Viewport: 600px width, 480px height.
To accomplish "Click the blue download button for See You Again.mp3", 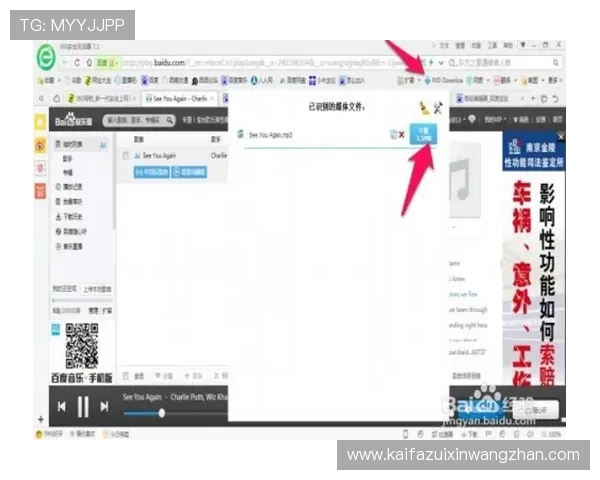I will [423, 134].
